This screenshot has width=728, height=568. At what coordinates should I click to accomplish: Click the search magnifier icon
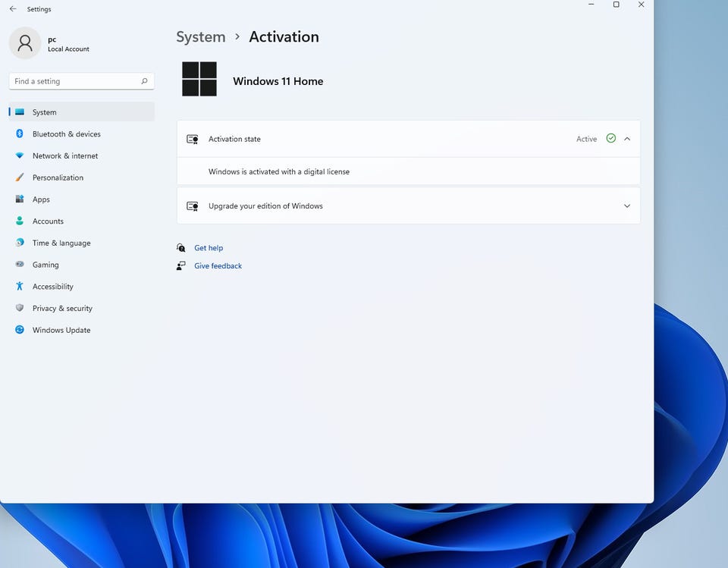(x=144, y=81)
